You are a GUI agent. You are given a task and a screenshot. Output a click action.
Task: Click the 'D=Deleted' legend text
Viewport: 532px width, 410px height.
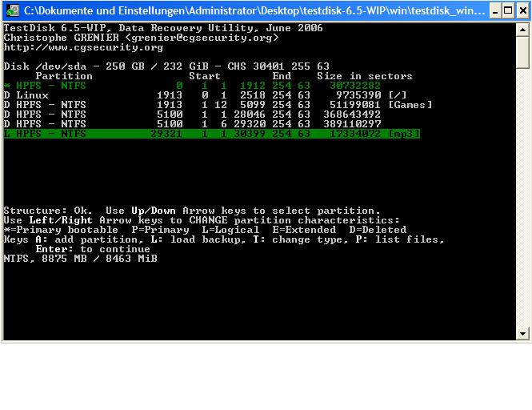378,230
